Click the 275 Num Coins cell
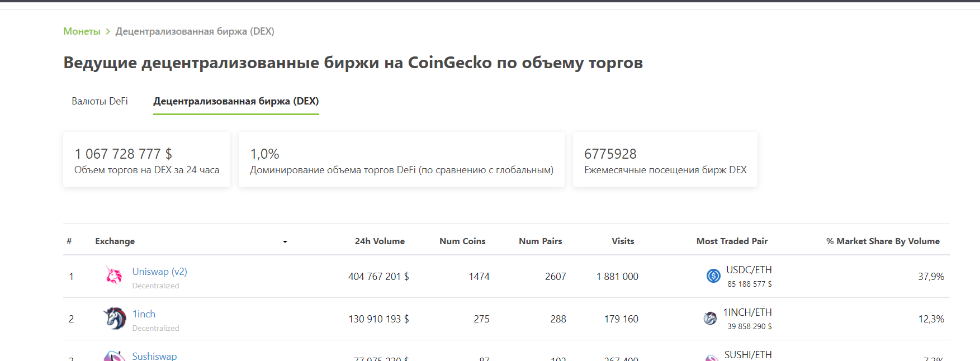This screenshot has width=980, height=361. point(481,319)
